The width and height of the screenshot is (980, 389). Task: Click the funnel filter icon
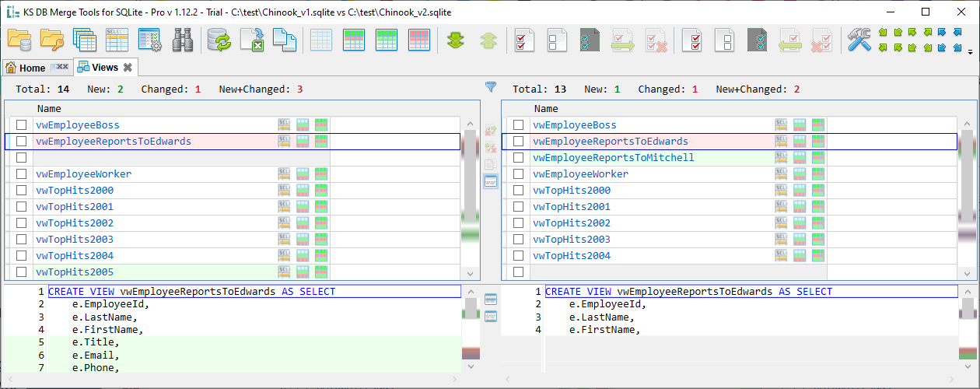tap(491, 87)
